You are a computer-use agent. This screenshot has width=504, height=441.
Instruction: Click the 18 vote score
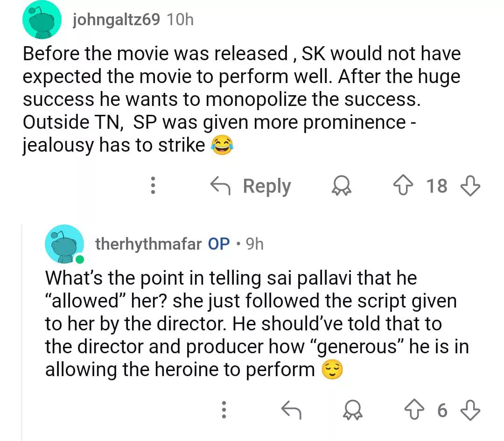[x=437, y=187]
